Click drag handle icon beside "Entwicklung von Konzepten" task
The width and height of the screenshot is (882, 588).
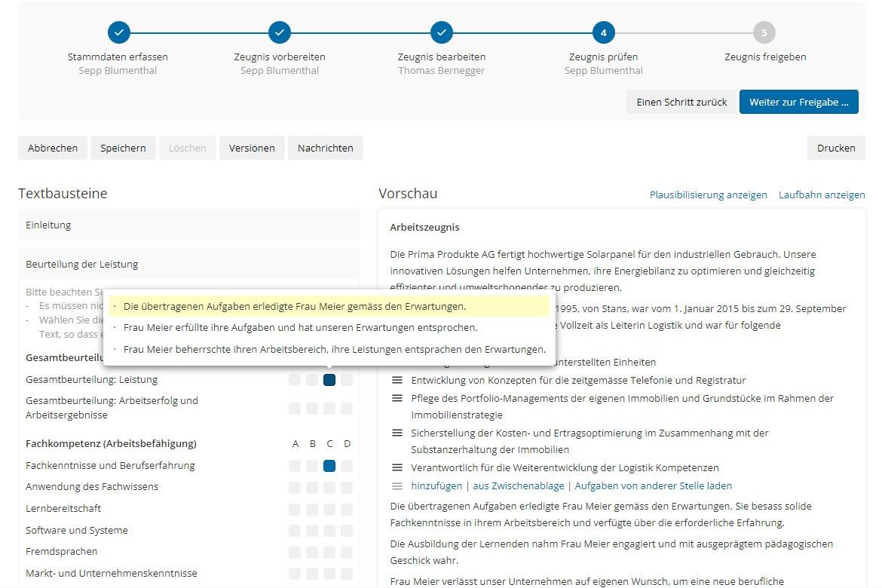click(397, 380)
